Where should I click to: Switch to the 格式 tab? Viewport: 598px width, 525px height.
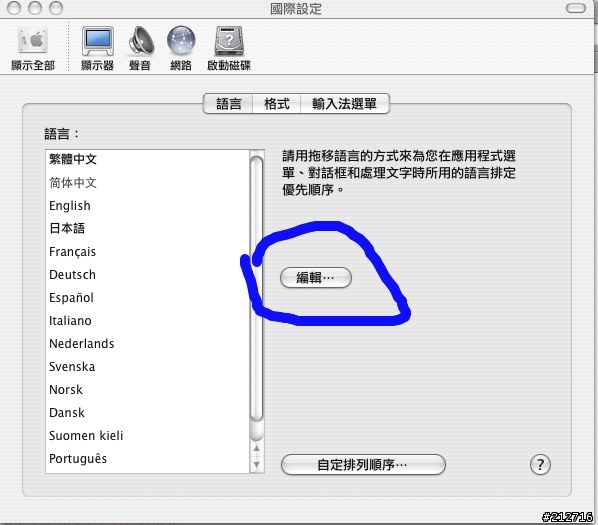pos(277,104)
